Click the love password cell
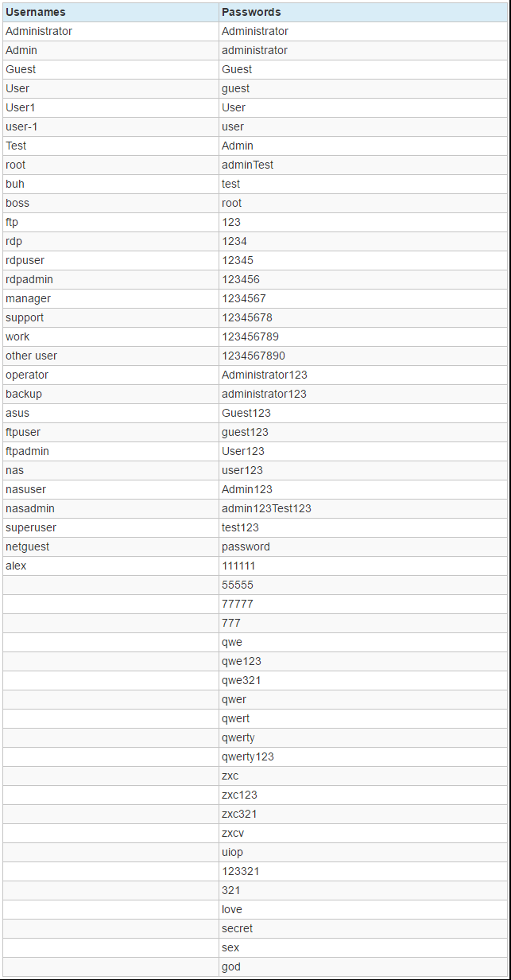 click(x=232, y=909)
